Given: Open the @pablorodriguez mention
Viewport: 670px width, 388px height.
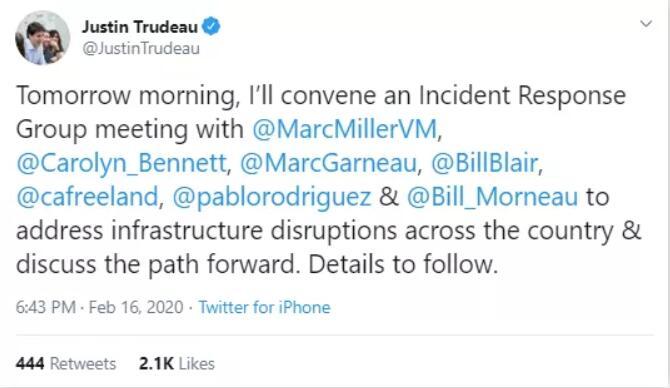Looking at the screenshot, I should (x=272, y=197).
